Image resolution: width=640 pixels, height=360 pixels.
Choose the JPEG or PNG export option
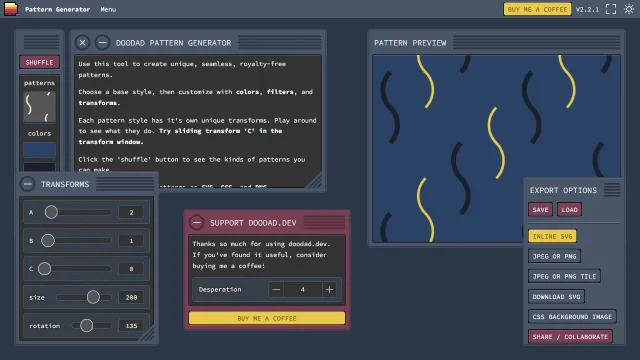554,256
